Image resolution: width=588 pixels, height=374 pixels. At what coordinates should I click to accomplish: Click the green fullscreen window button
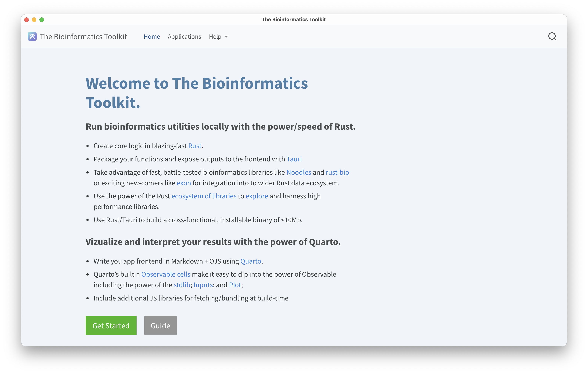tap(42, 20)
